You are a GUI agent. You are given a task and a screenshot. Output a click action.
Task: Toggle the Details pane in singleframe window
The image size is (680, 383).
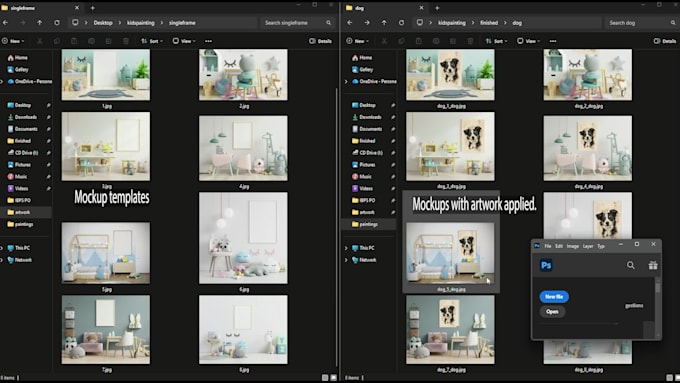[320, 41]
